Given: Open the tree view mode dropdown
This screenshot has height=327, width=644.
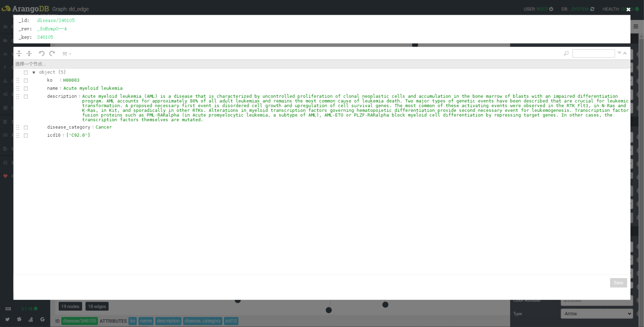Looking at the screenshot, I should [66, 54].
